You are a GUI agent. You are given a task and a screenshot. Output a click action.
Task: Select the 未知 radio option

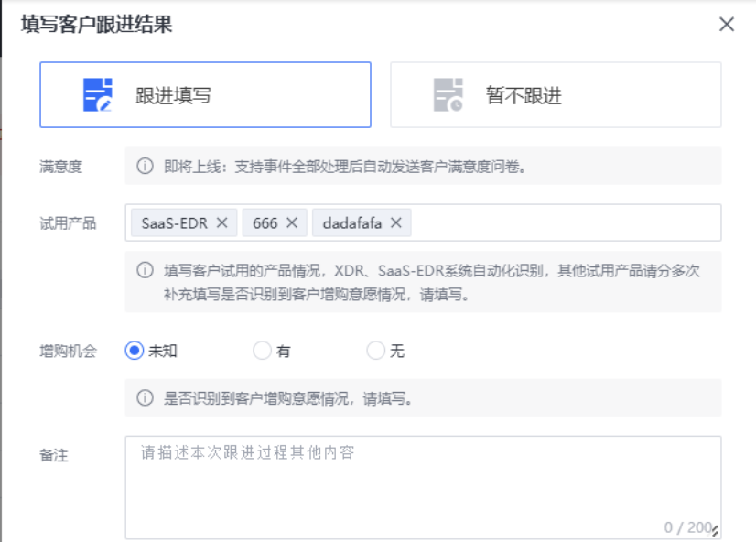[135, 351]
